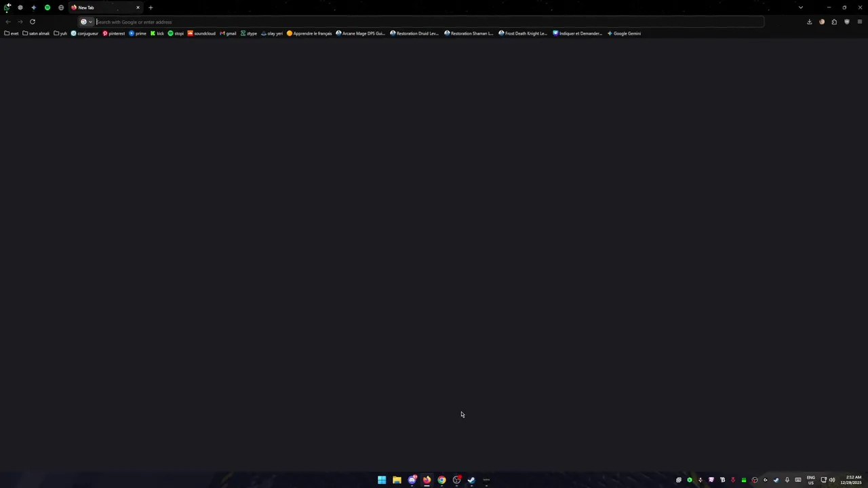Open the kick bookmark
This screenshot has height=488, width=868.
157,33
